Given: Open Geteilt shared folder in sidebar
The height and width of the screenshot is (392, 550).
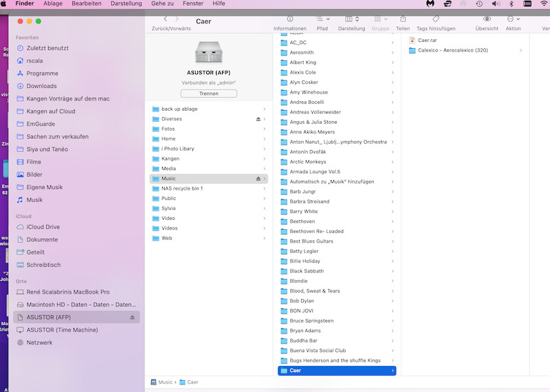Looking at the screenshot, I should click(36, 252).
